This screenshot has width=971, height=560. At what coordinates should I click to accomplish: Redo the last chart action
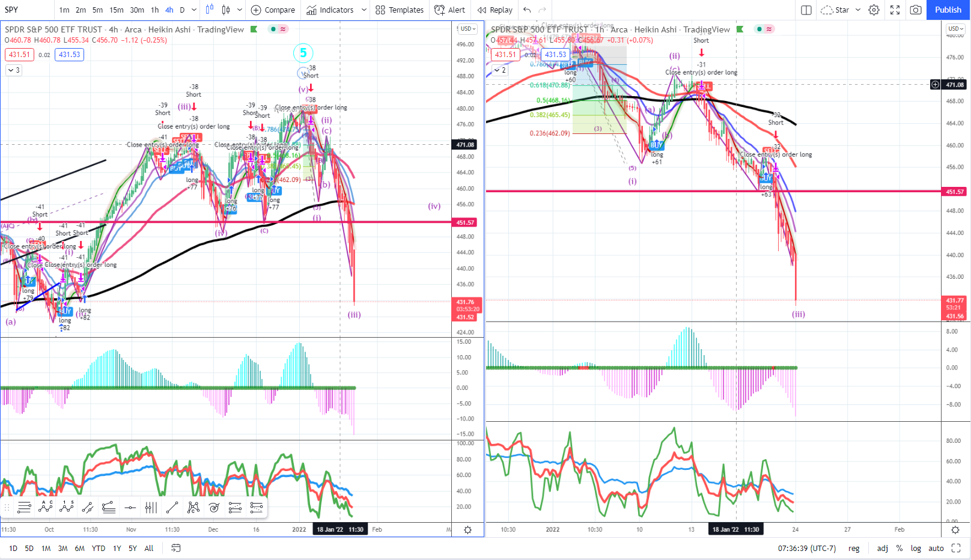[543, 10]
